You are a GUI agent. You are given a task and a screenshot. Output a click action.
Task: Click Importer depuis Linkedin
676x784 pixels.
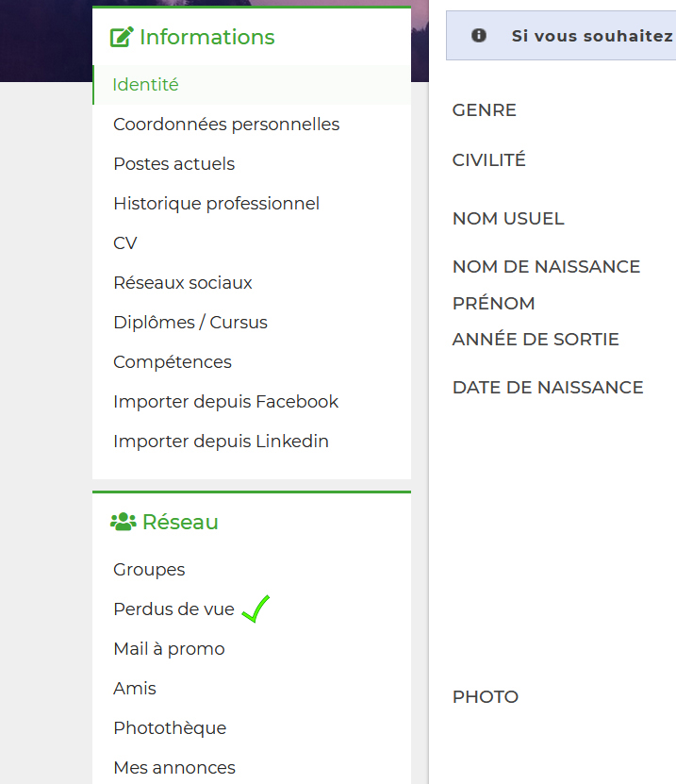[221, 442]
